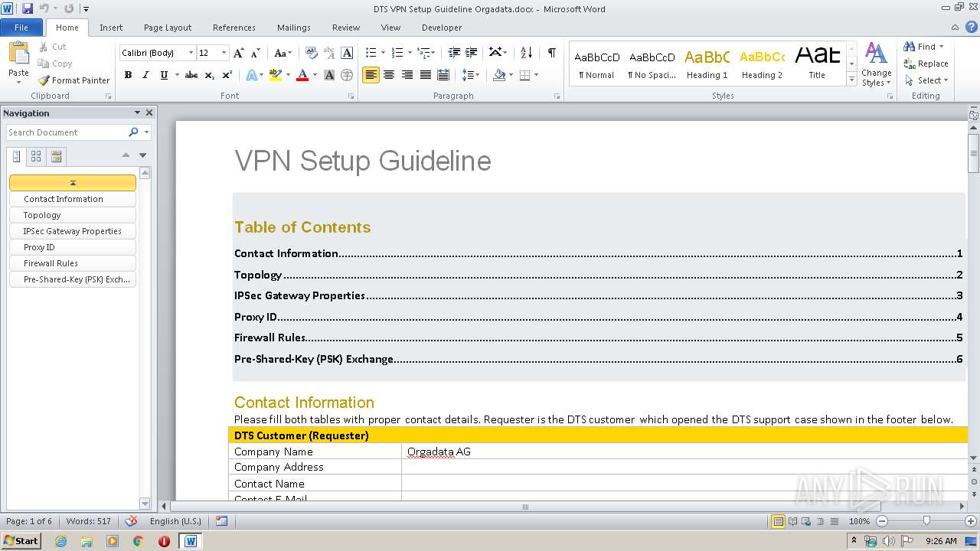Click the Paste clipboard icon

(18, 54)
